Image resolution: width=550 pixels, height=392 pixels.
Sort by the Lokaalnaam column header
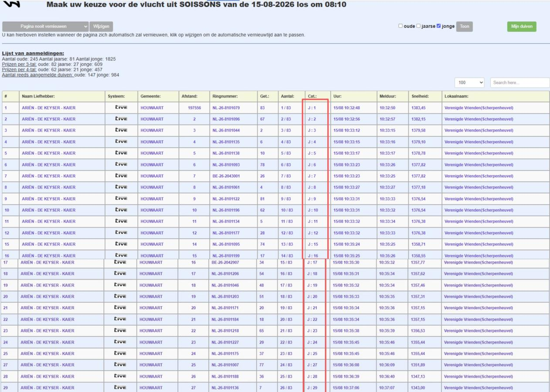click(496, 96)
